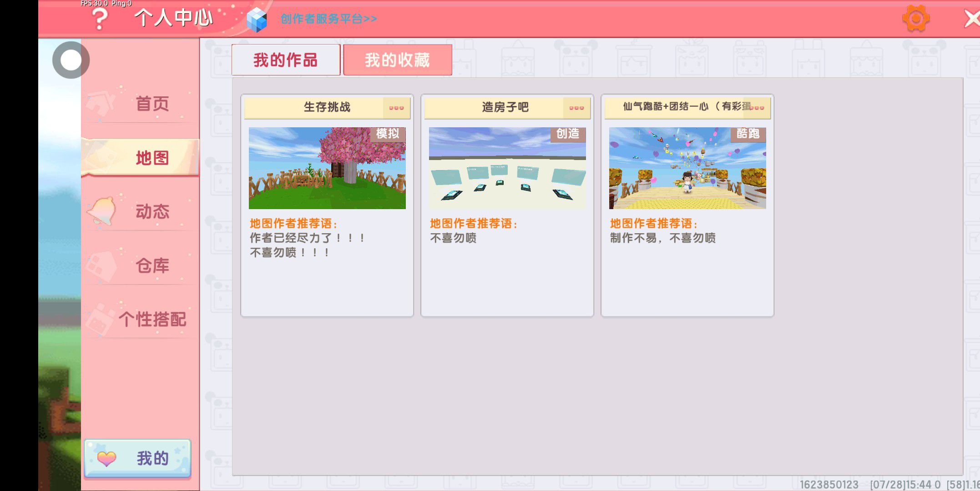Click the house icon beside 首页

[101, 103]
